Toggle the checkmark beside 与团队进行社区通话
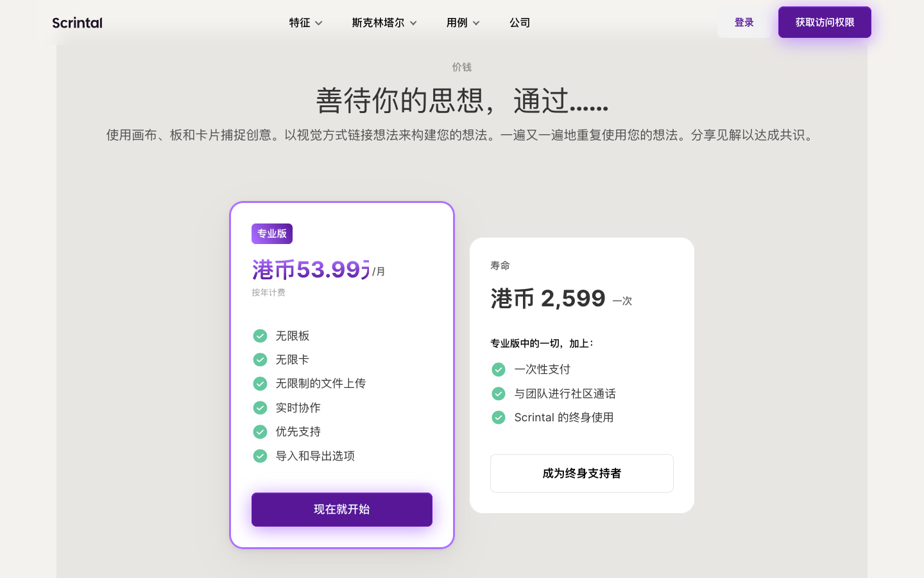The height and width of the screenshot is (578, 924). 499,394
